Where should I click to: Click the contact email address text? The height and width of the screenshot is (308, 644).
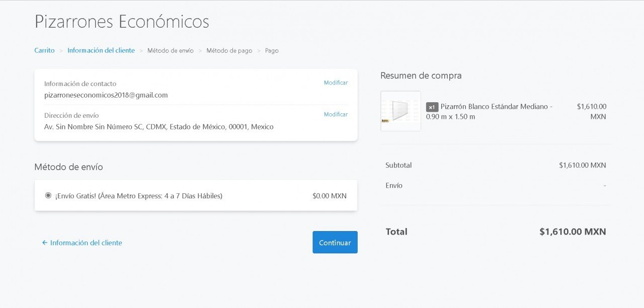click(106, 95)
